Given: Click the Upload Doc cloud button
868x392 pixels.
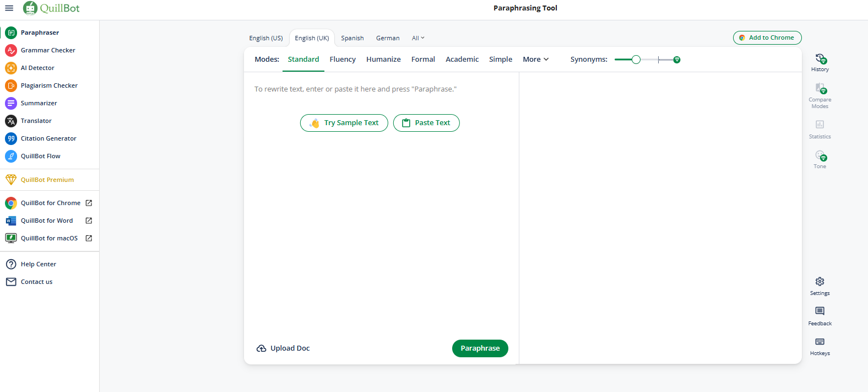Looking at the screenshot, I should pyautogui.click(x=283, y=348).
